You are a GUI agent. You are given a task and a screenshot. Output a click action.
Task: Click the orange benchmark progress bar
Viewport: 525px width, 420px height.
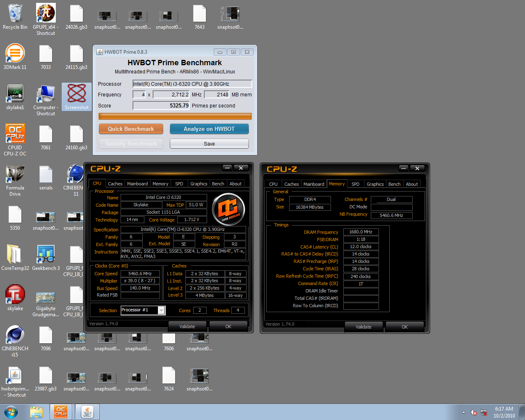175,116
